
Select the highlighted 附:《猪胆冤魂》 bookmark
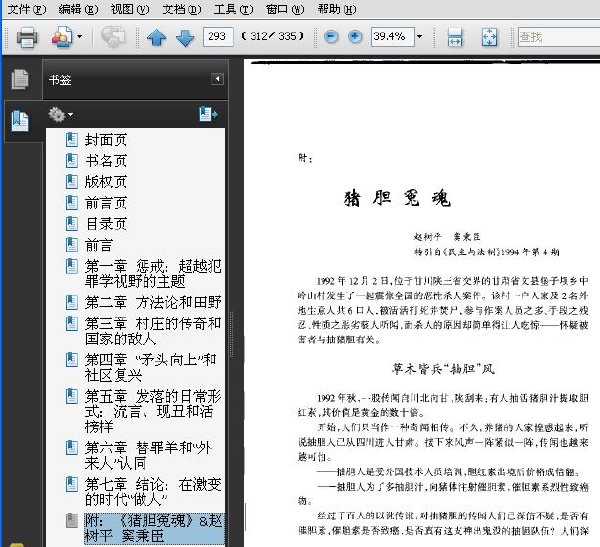point(154,528)
